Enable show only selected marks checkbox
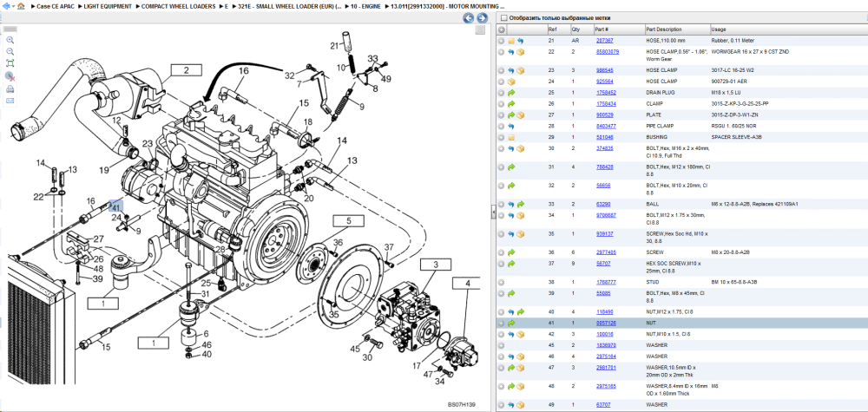 tap(503, 17)
